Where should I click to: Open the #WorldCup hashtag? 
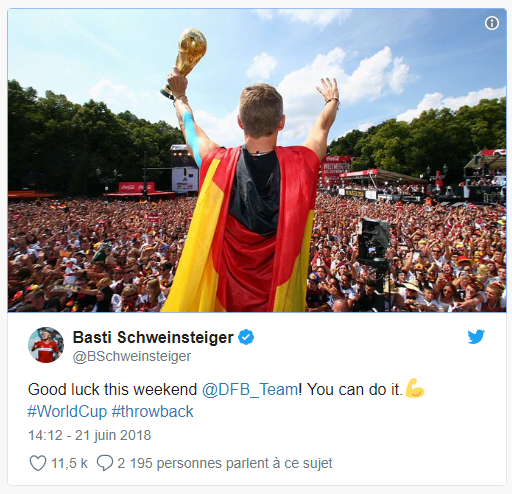(67, 411)
